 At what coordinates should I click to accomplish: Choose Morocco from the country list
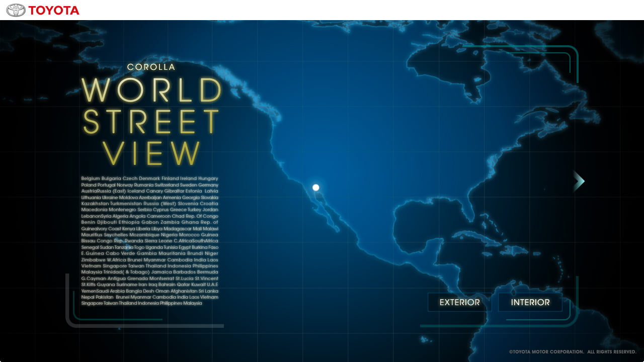pos(190,235)
